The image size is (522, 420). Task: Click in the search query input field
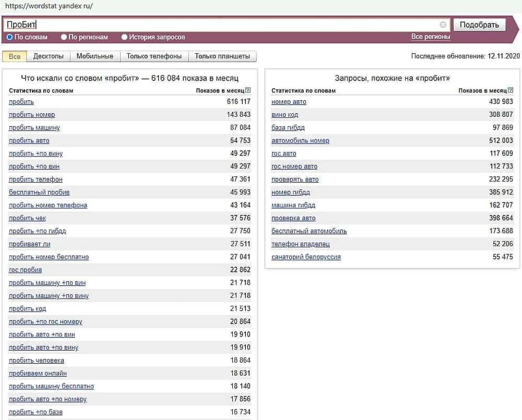224,25
